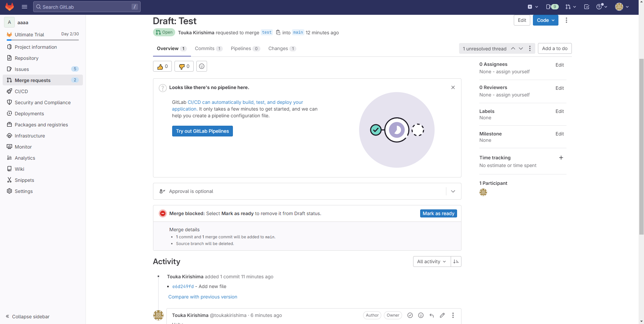Open the hamburger navigation menu
The image size is (644, 324).
[24, 7]
